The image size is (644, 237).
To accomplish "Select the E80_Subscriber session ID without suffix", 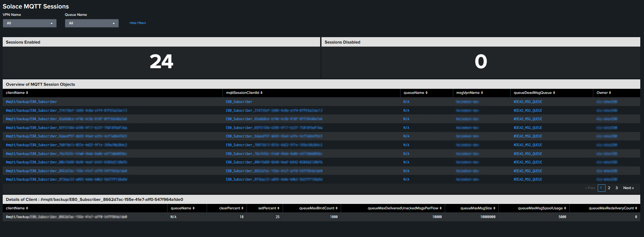I will click(239, 102).
